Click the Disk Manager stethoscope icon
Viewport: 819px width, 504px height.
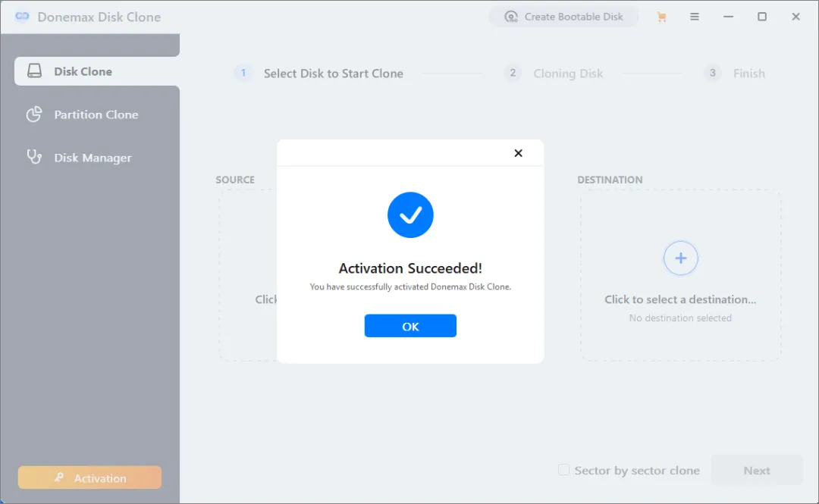[34, 157]
